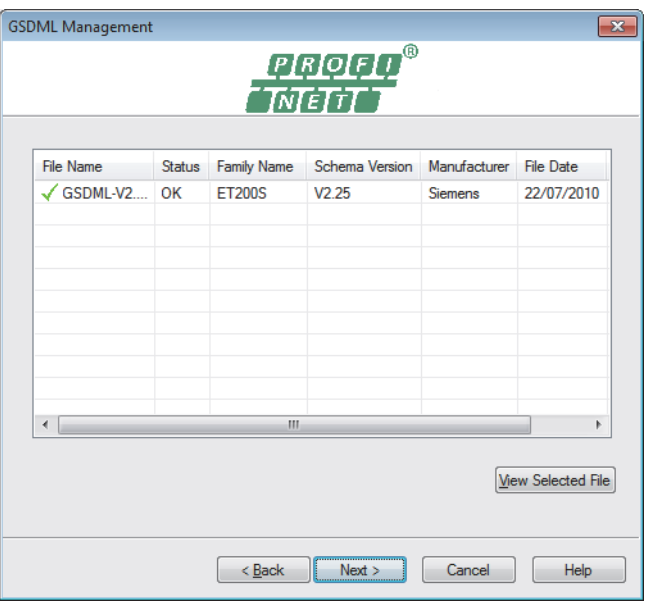Click the Next > button
The height and width of the screenshot is (603, 655).
tap(360, 570)
